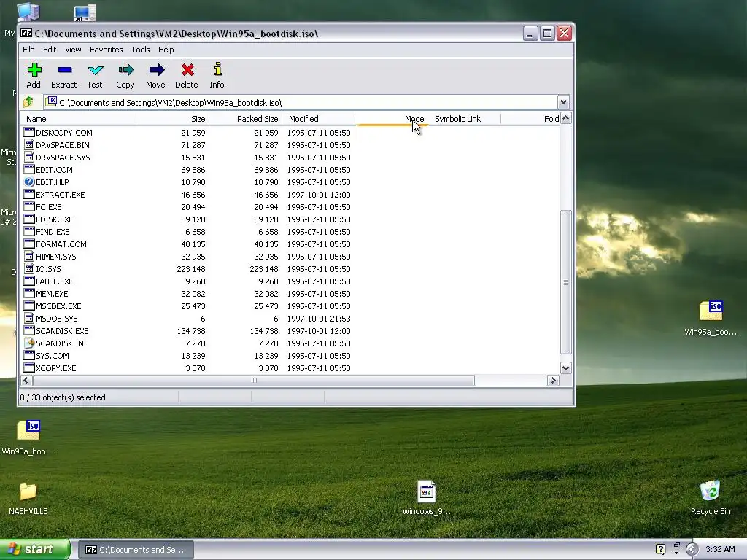Click the help tray icon in taskbar

pos(660,549)
